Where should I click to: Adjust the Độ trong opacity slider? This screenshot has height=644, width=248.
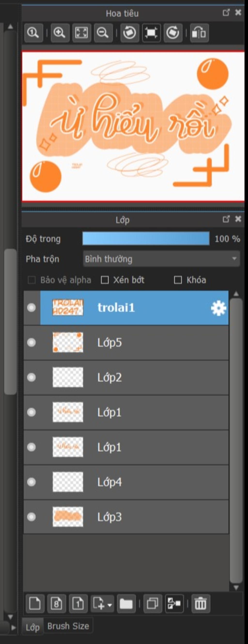146,238
